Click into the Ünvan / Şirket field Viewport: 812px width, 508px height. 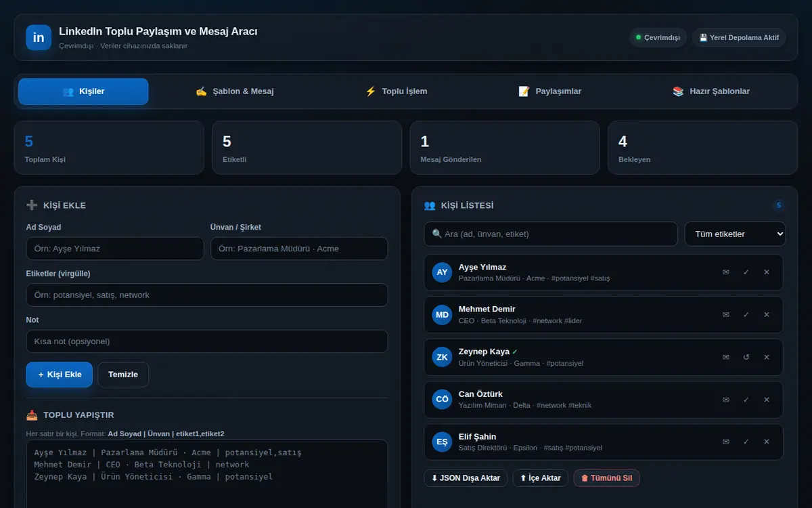299,249
